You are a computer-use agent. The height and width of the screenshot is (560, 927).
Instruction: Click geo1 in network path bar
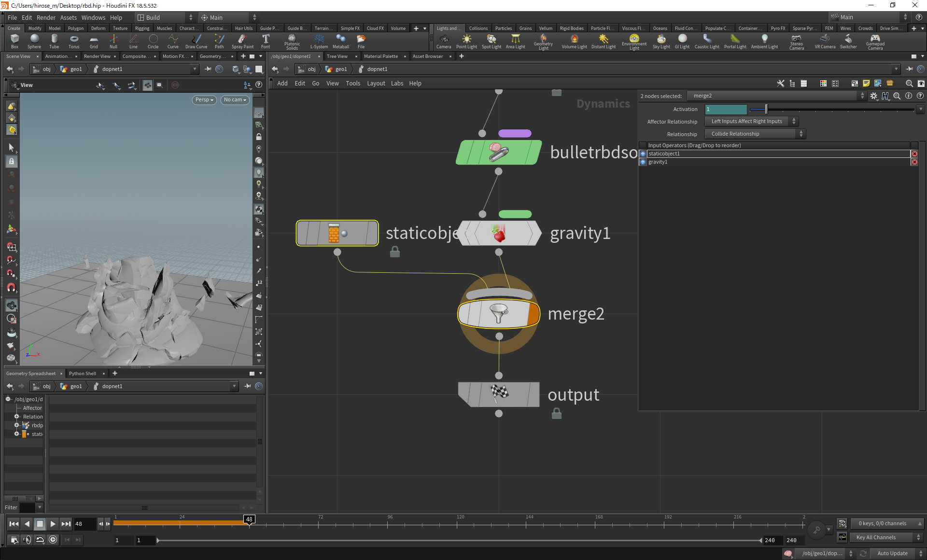pyautogui.click(x=341, y=70)
